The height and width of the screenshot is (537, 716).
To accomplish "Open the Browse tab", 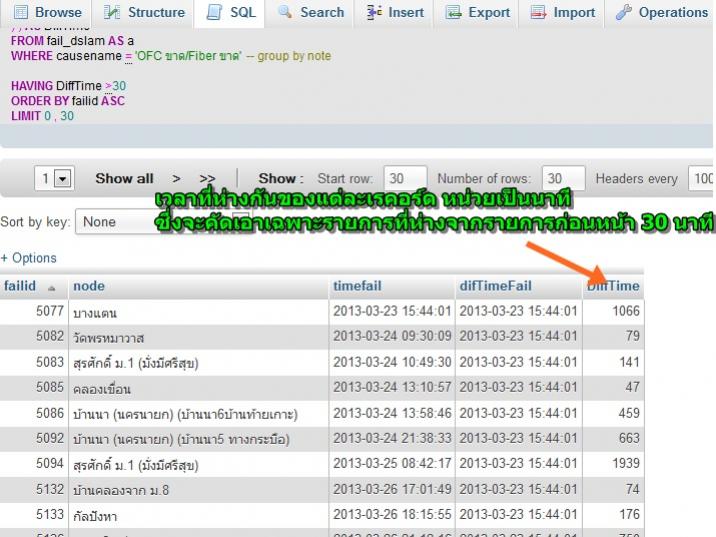I will (x=48, y=12).
